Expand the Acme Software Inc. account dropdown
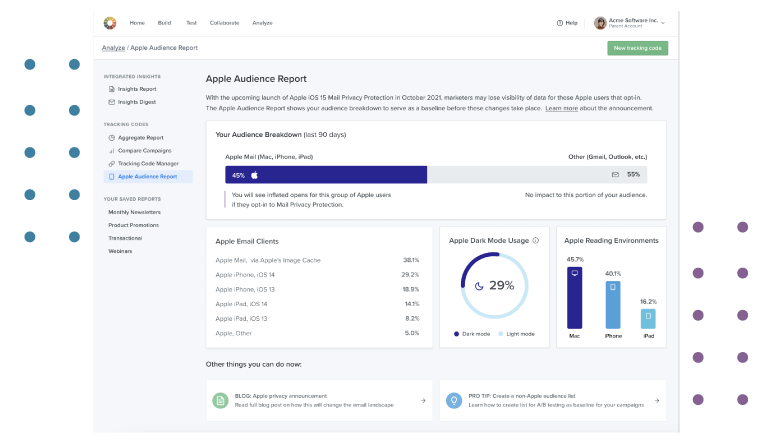769x443 pixels. pyautogui.click(x=663, y=23)
